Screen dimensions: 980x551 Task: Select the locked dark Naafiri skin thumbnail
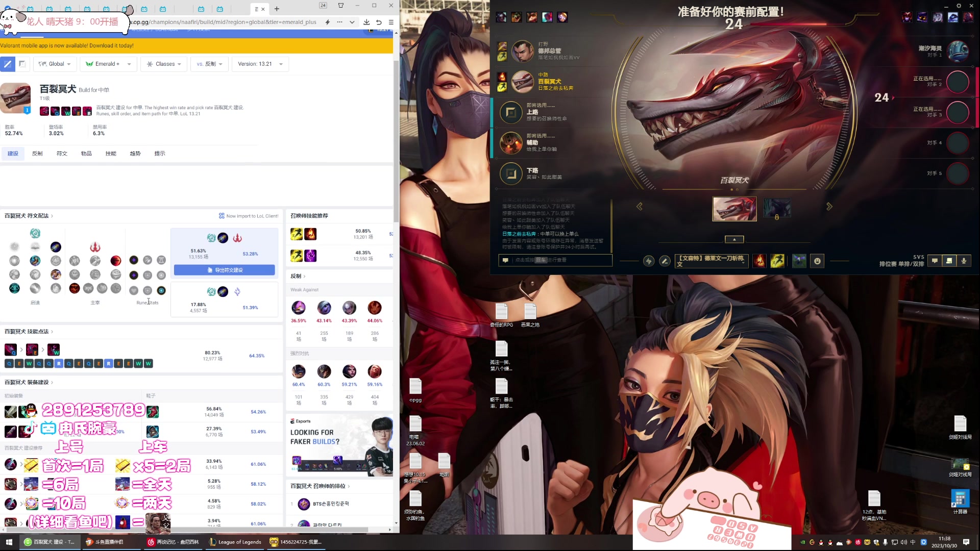coord(777,208)
